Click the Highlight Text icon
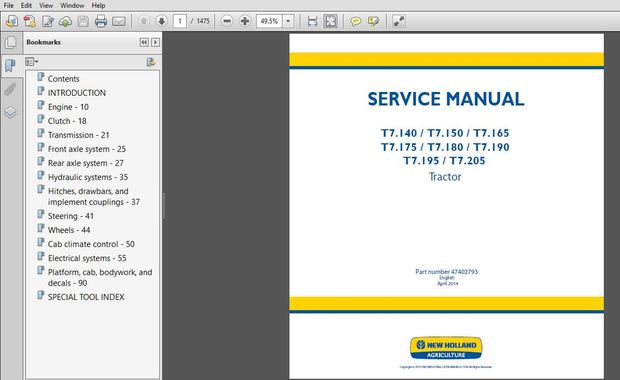The height and width of the screenshot is (380, 620). [373, 21]
